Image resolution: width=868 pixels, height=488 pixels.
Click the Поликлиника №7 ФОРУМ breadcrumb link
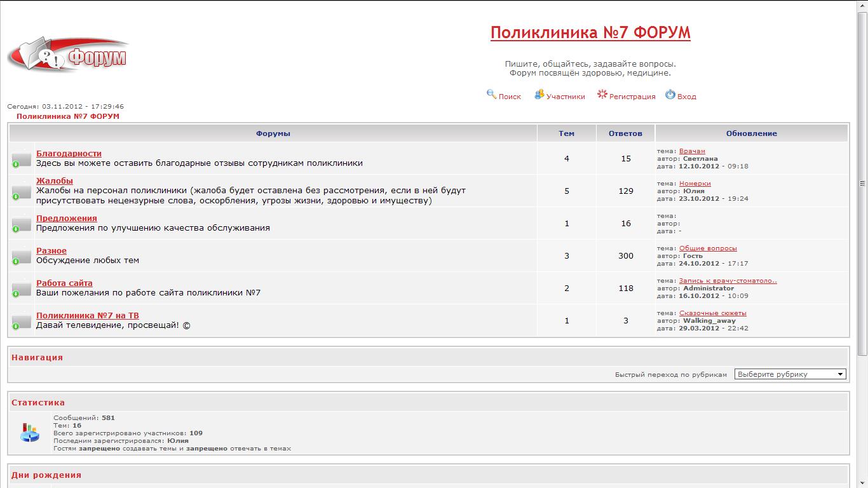click(x=68, y=116)
